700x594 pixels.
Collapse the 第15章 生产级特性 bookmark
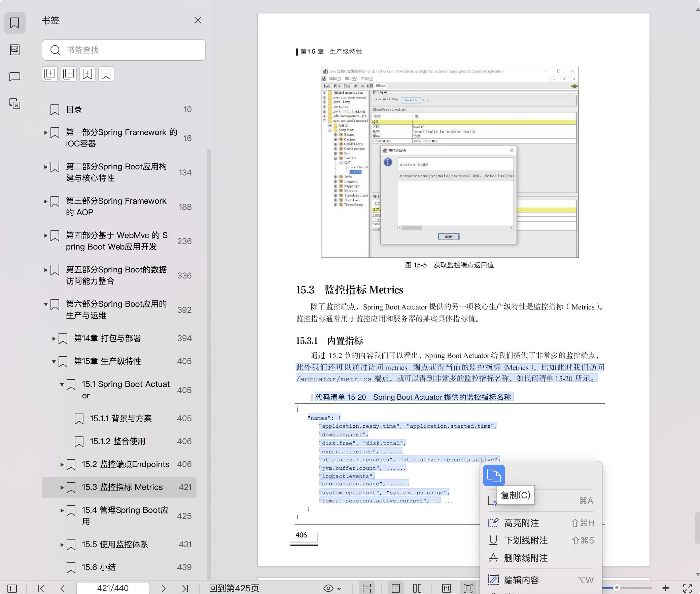click(54, 362)
